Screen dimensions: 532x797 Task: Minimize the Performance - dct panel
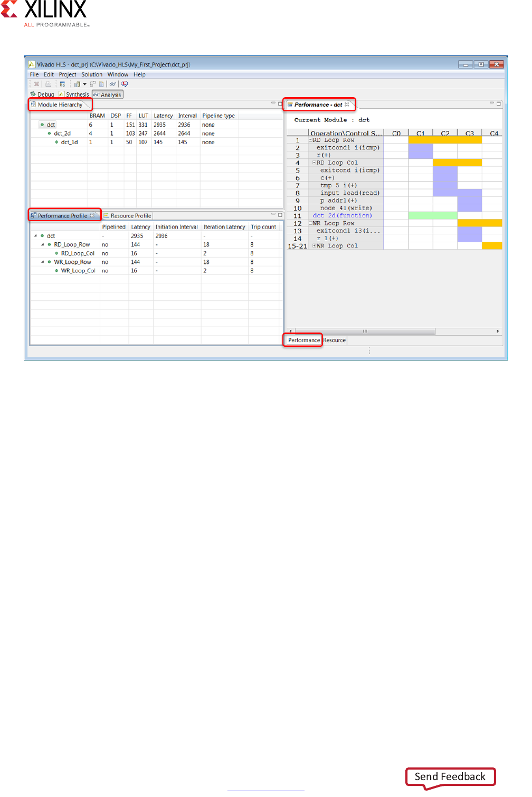tap(492, 103)
